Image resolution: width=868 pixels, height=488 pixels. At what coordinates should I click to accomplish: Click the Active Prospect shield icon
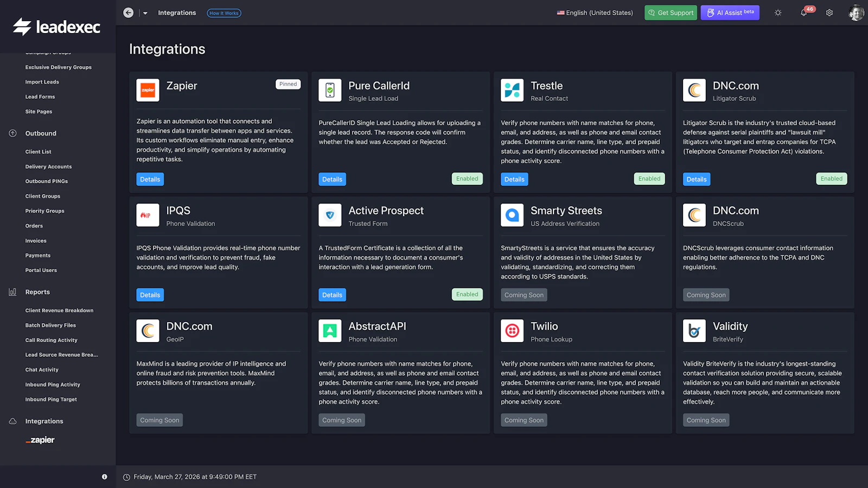[330, 215]
